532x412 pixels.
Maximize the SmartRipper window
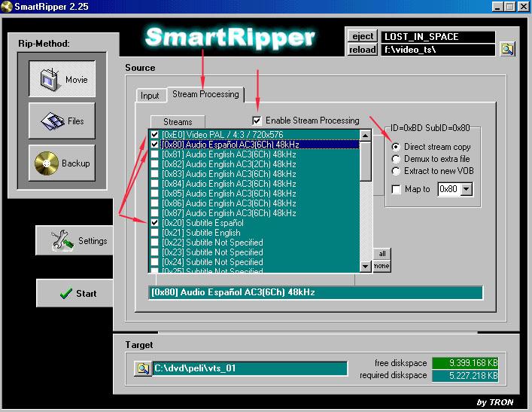pyautogui.click(x=509, y=7)
